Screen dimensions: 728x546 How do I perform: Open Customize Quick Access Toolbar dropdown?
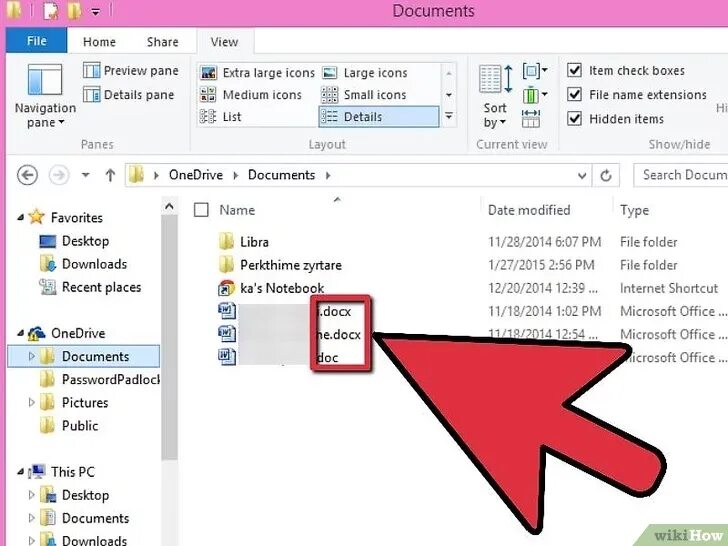tap(95, 12)
